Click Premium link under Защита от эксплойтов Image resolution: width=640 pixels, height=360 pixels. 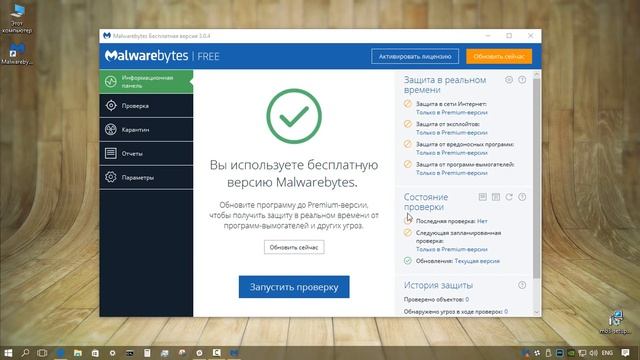(x=451, y=133)
